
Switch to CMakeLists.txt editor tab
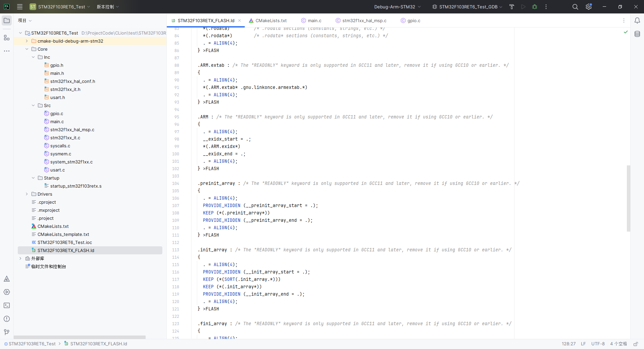point(268,20)
